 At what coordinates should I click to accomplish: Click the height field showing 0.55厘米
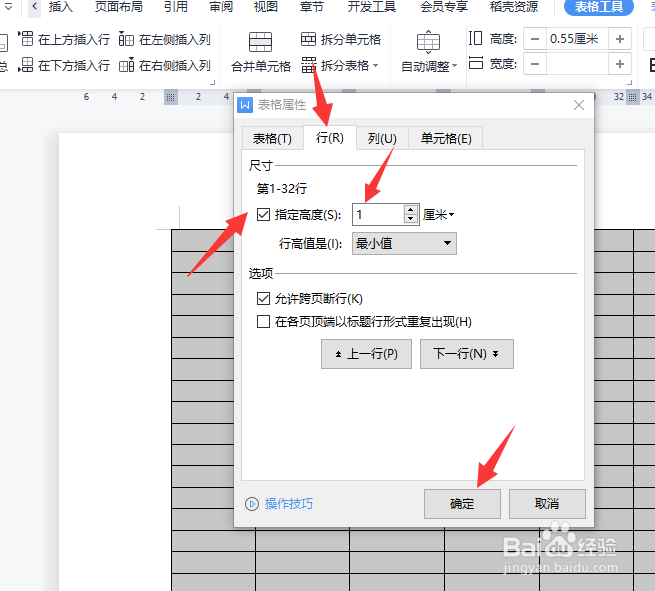tap(577, 39)
